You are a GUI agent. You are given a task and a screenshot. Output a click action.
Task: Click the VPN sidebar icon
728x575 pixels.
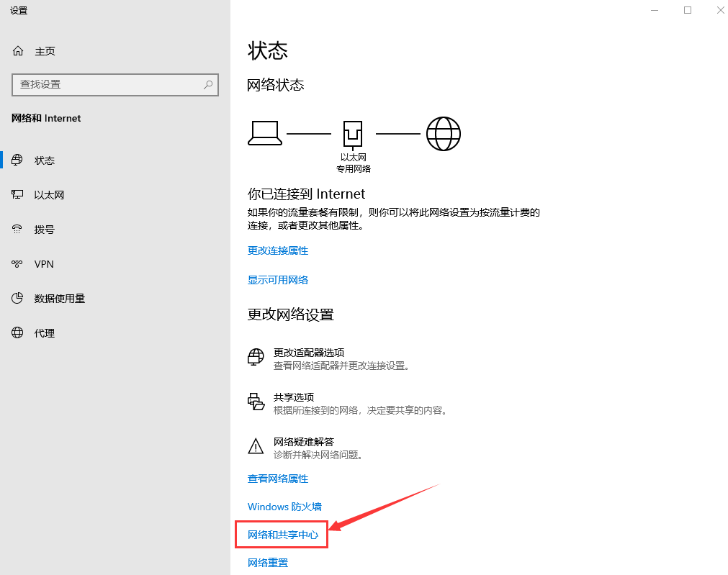18,264
